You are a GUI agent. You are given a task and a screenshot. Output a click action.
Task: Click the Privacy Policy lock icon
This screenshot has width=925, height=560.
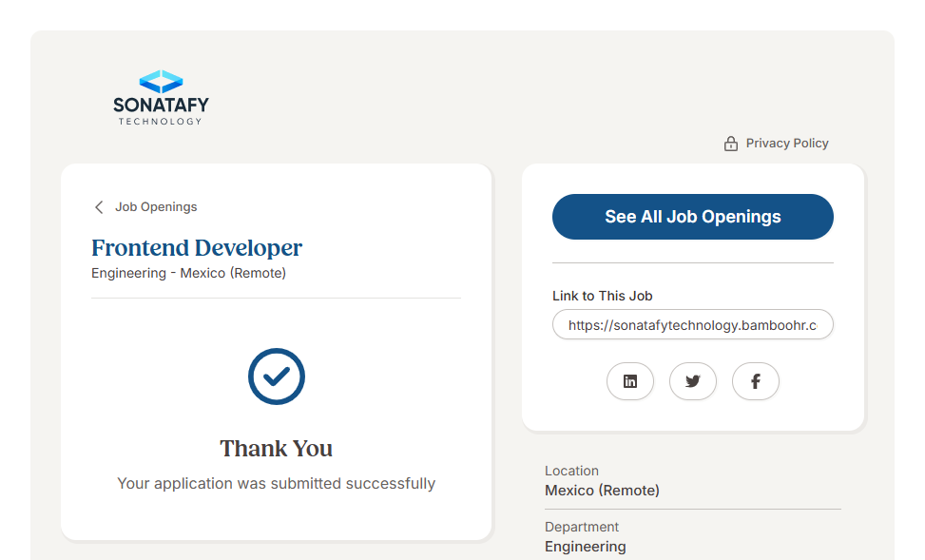tap(730, 144)
